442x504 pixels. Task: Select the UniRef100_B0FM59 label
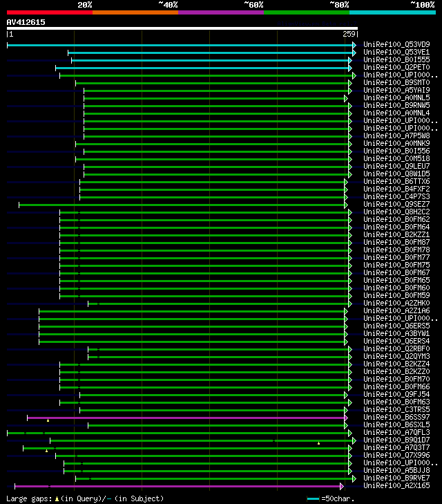point(396,295)
